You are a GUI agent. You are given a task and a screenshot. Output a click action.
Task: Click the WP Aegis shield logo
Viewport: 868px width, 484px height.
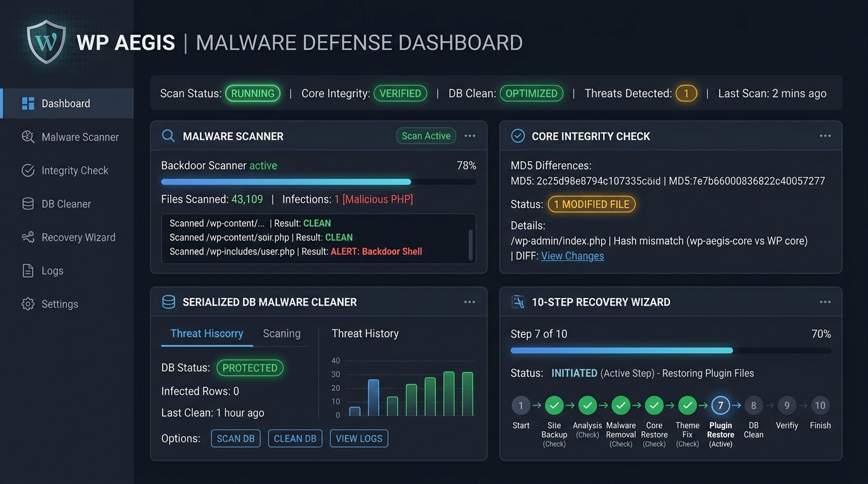(x=47, y=42)
